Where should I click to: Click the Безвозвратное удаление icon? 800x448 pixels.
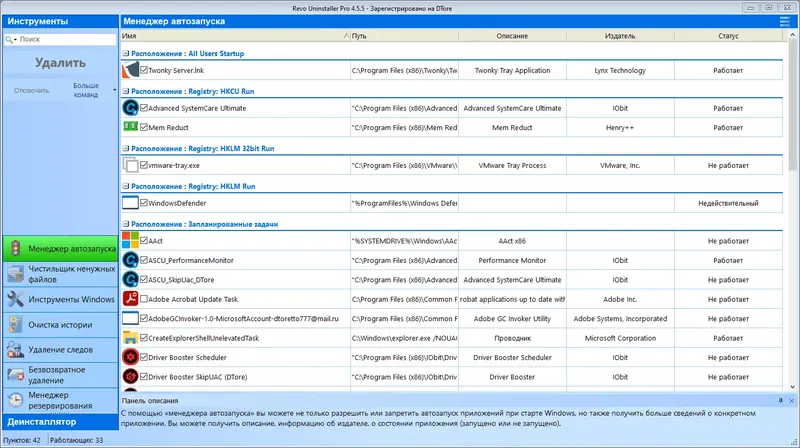(15, 375)
